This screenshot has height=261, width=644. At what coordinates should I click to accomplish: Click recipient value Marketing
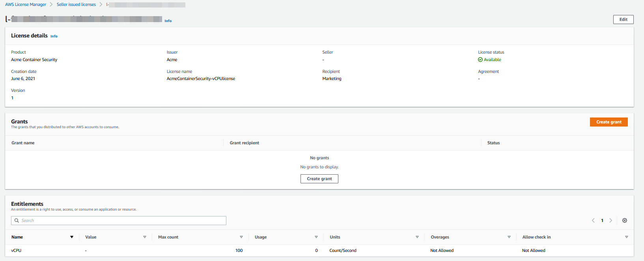coord(332,78)
